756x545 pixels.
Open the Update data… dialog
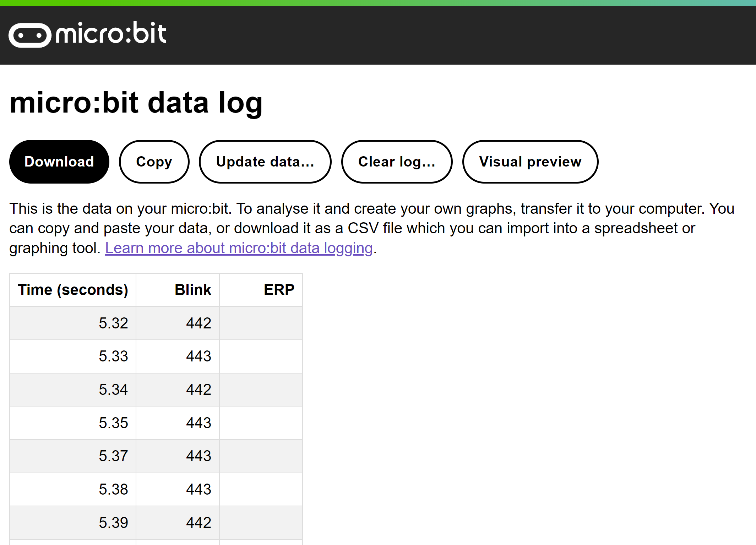click(x=265, y=162)
